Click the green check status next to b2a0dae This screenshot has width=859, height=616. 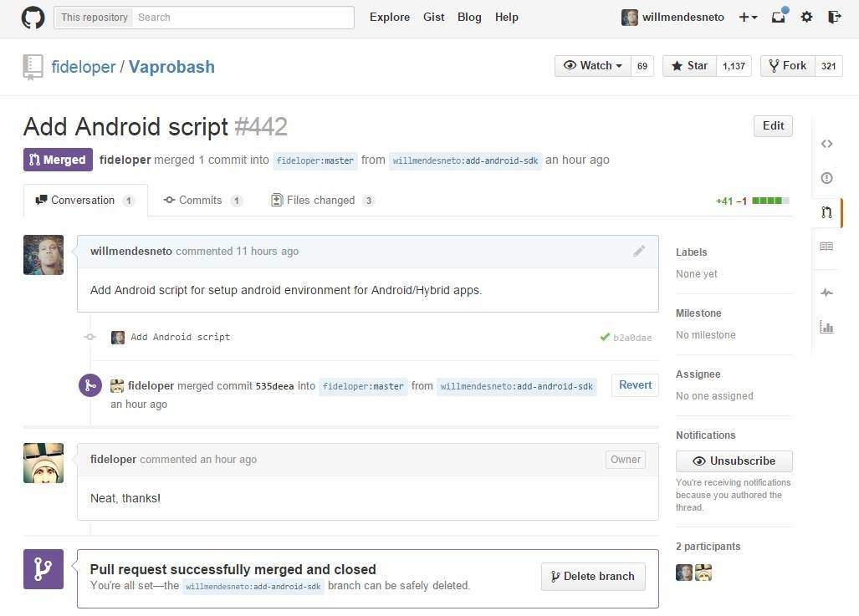point(604,338)
